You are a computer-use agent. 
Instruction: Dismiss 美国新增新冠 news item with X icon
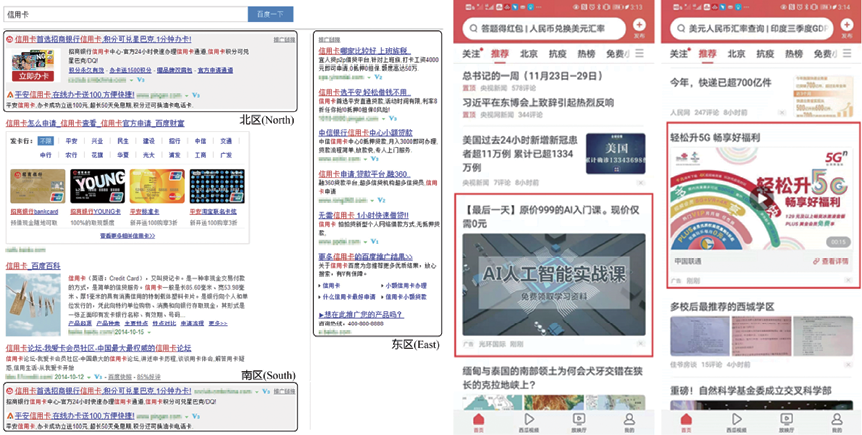(x=640, y=182)
